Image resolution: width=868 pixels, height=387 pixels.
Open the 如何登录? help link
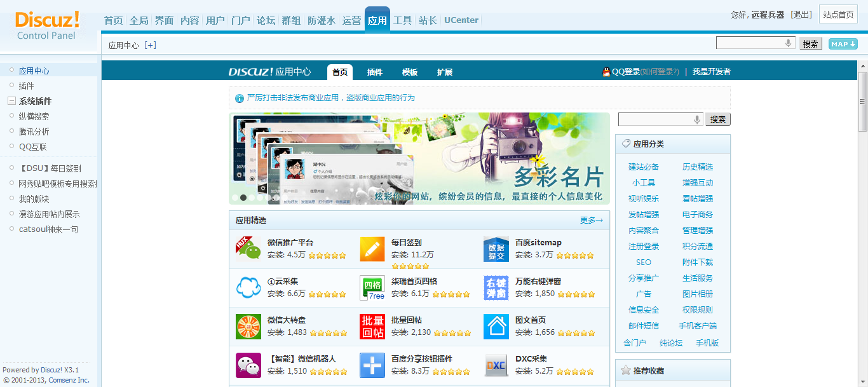[x=660, y=72]
